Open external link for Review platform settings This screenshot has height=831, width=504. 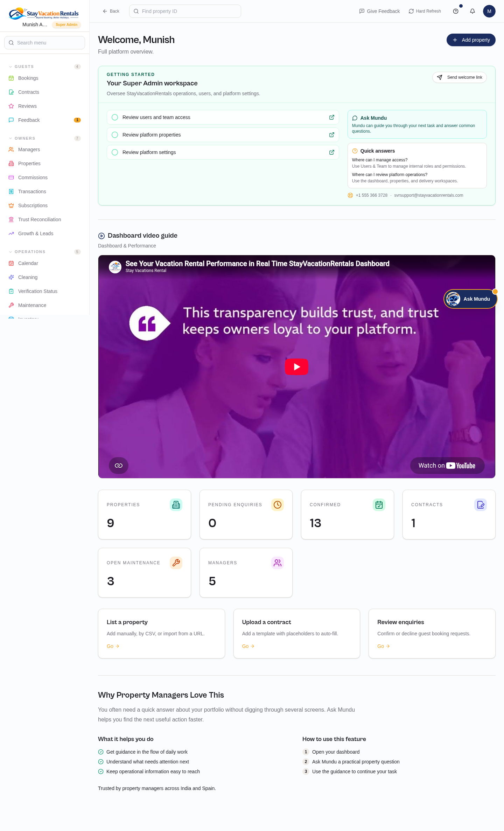tap(332, 152)
